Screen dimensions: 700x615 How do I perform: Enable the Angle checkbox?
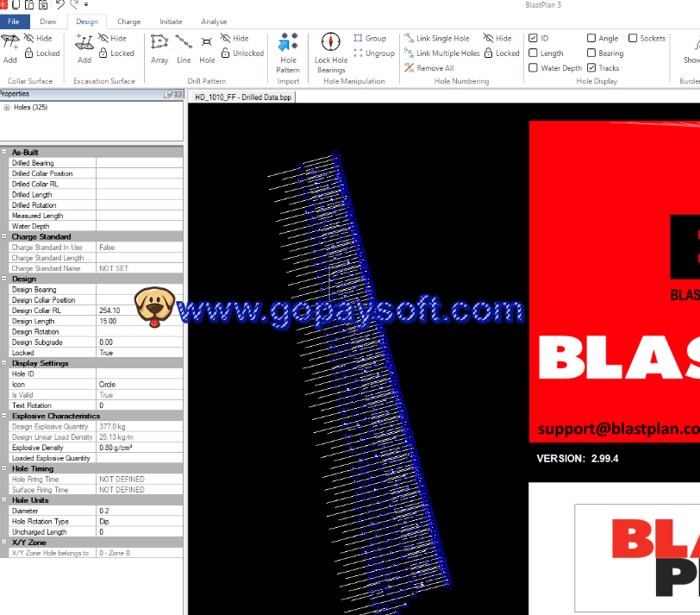coord(591,39)
